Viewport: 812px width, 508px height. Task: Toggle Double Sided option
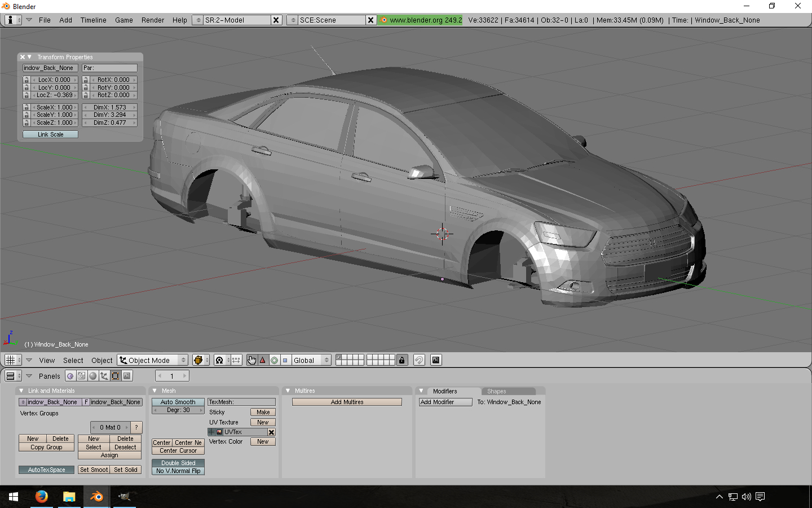click(178, 463)
